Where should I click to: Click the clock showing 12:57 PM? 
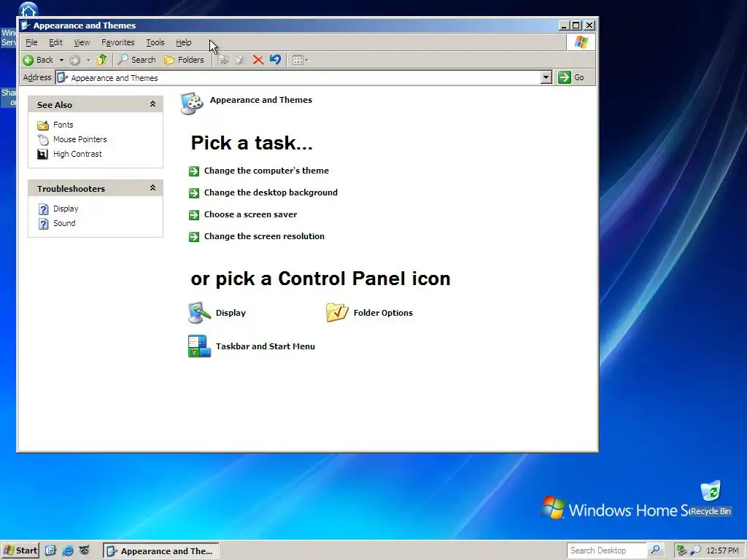click(x=722, y=551)
